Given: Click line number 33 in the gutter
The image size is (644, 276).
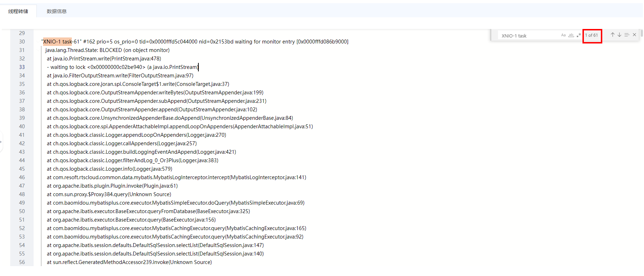Looking at the screenshot, I should coord(22,67).
